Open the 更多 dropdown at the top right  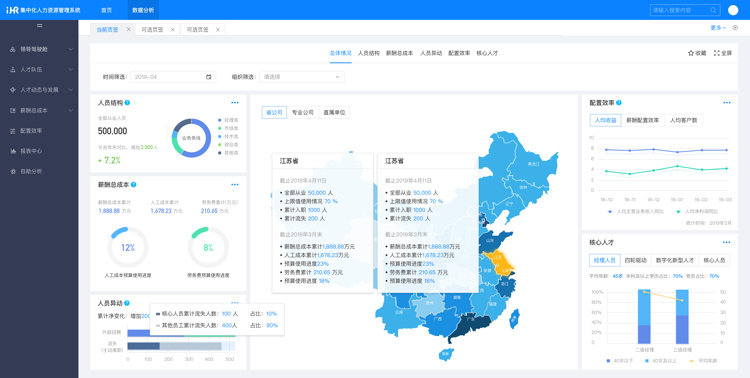coord(718,28)
